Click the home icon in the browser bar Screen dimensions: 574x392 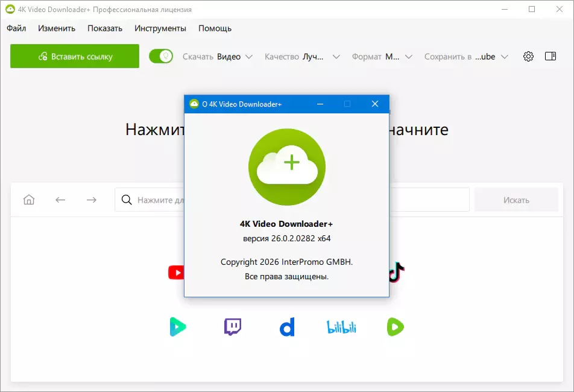point(28,199)
